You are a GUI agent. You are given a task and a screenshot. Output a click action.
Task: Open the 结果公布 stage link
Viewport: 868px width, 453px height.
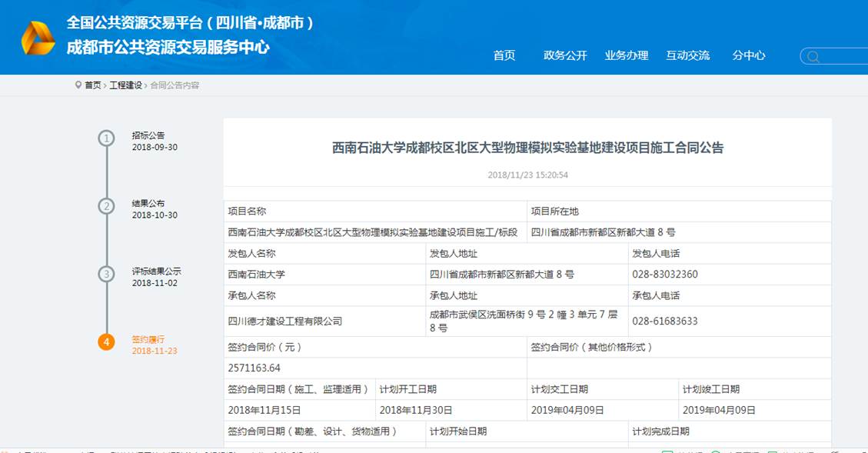tap(148, 203)
